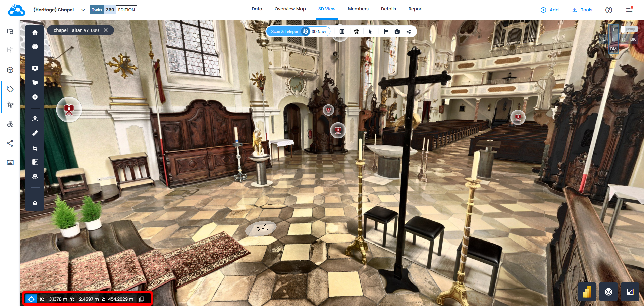Open the Tools download menu

[x=582, y=10]
